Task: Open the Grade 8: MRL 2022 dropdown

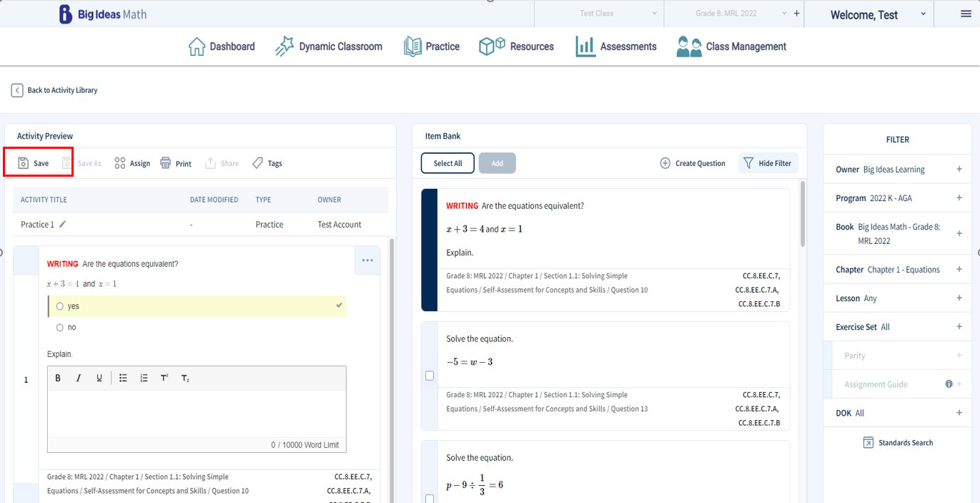Action: click(727, 14)
